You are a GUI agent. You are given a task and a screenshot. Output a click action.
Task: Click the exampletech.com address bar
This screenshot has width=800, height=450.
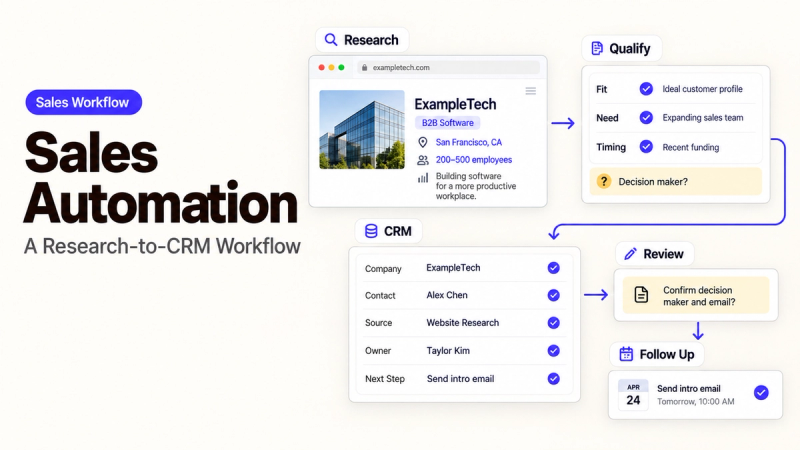pos(448,67)
